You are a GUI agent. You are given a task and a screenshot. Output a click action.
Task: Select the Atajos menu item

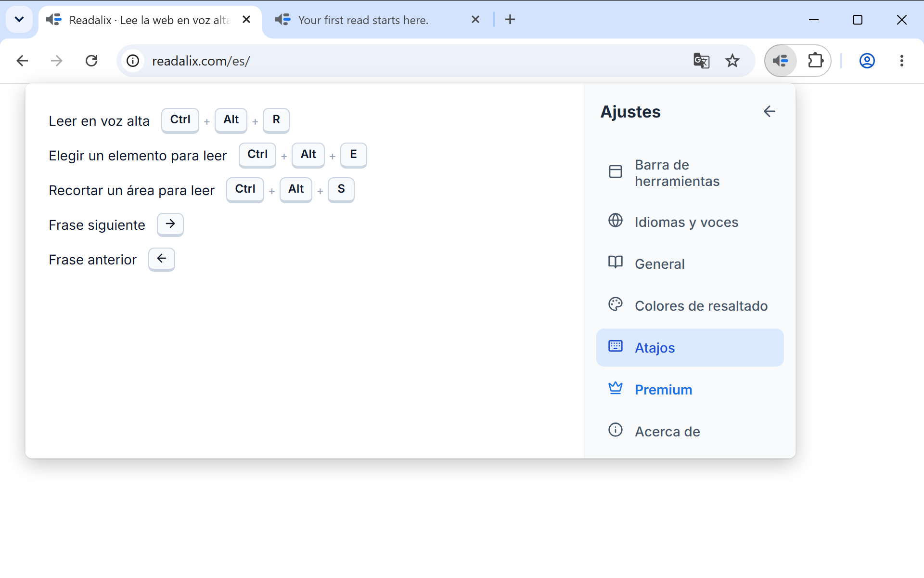pyautogui.click(x=690, y=348)
